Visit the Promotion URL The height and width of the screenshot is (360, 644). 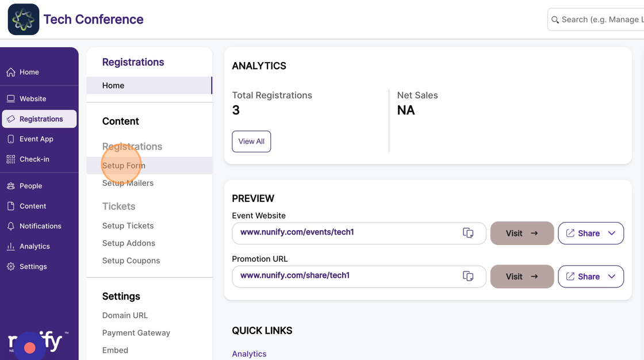click(522, 276)
